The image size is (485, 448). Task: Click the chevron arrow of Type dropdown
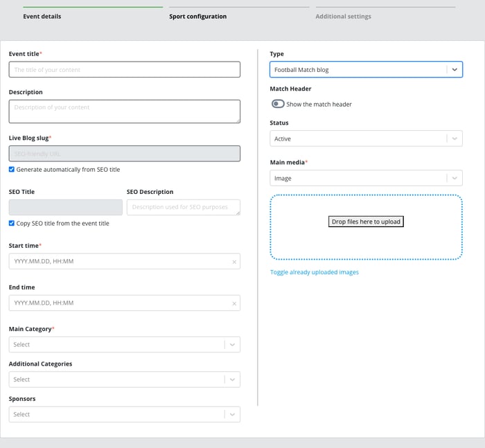click(x=455, y=69)
